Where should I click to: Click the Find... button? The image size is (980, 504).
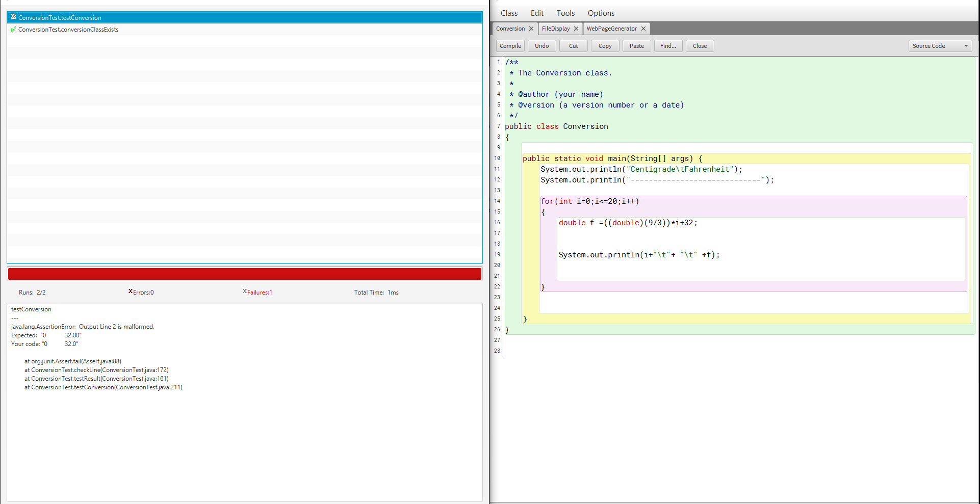tap(668, 46)
